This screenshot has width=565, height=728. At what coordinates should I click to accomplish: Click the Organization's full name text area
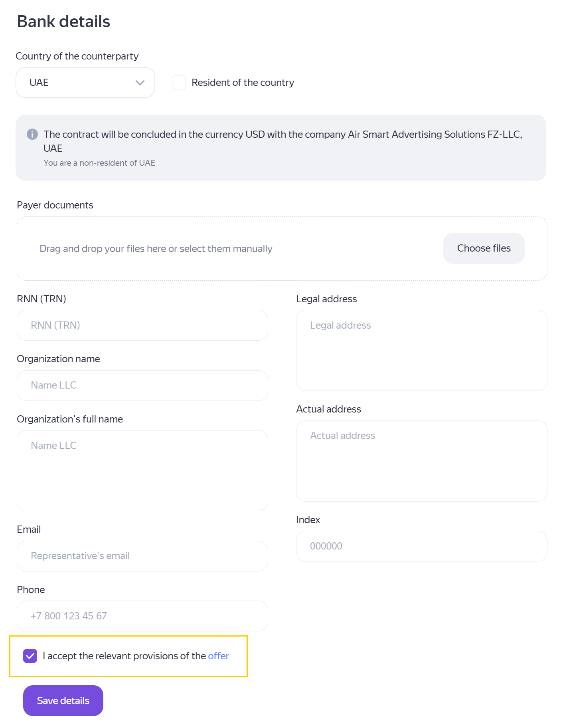(142, 470)
